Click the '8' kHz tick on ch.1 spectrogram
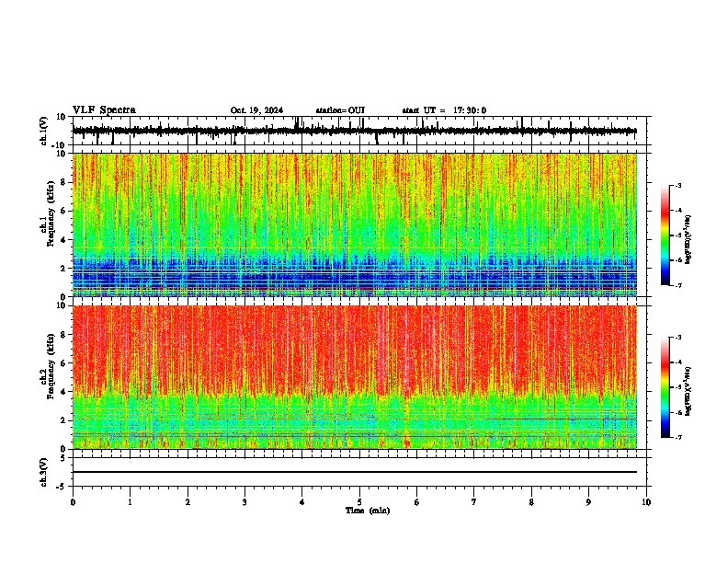The image size is (728, 563). pos(63,182)
